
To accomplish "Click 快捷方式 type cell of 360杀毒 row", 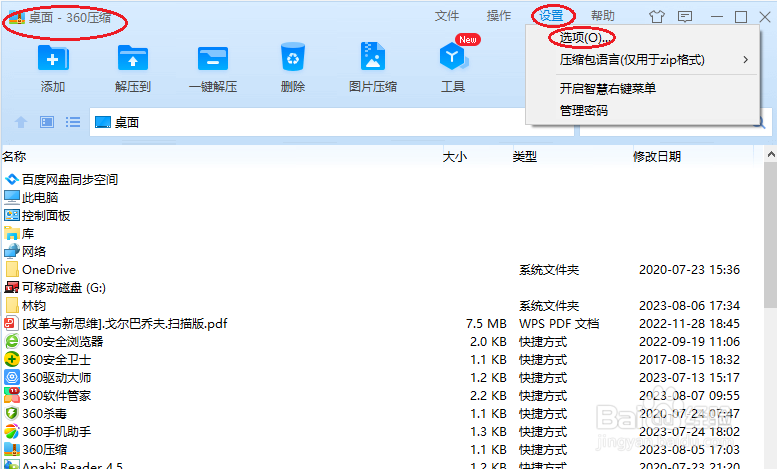I will (x=543, y=413).
